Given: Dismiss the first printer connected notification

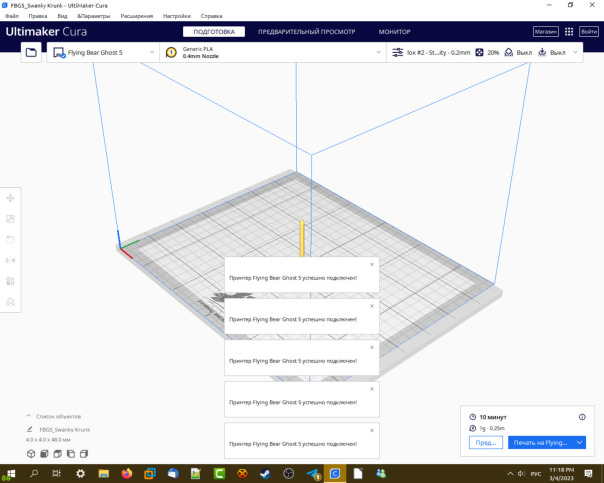Looking at the screenshot, I should (372, 264).
